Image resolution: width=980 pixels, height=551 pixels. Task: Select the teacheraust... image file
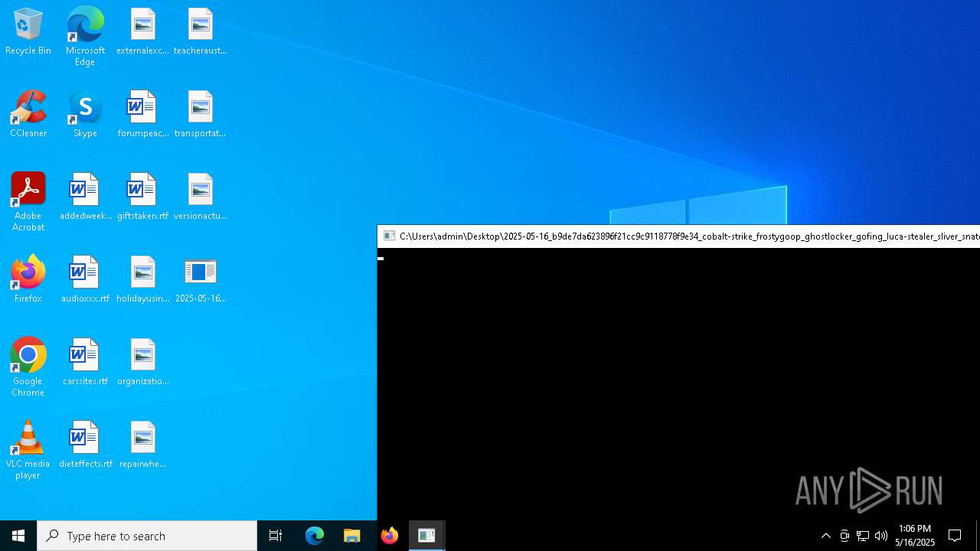click(200, 32)
